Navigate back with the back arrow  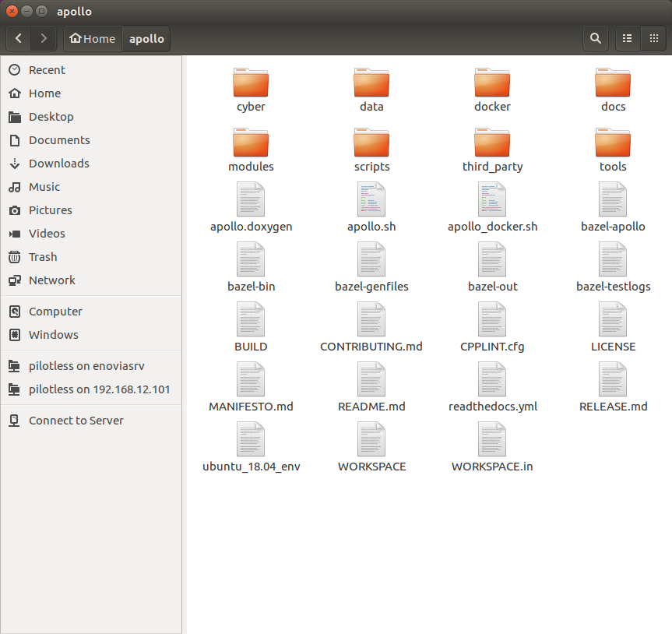tap(17, 37)
